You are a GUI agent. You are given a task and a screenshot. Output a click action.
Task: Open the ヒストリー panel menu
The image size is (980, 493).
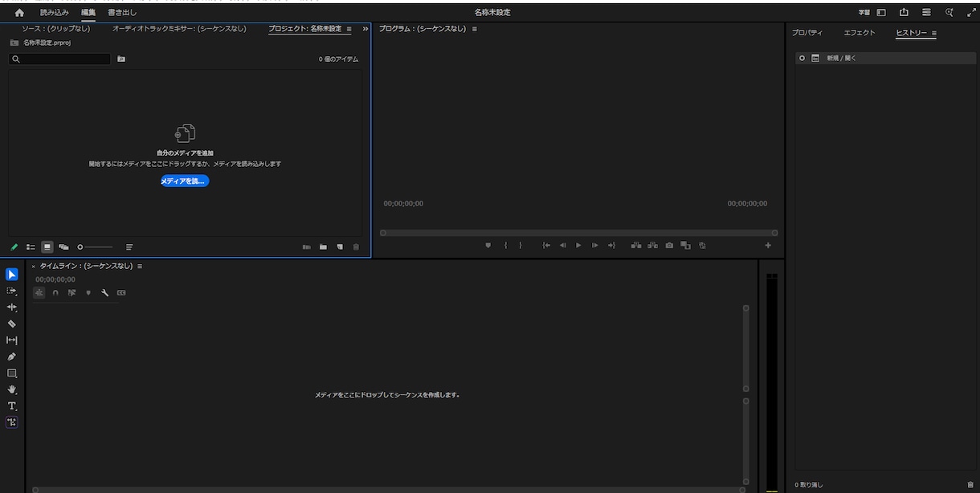pyautogui.click(x=934, y=33)
